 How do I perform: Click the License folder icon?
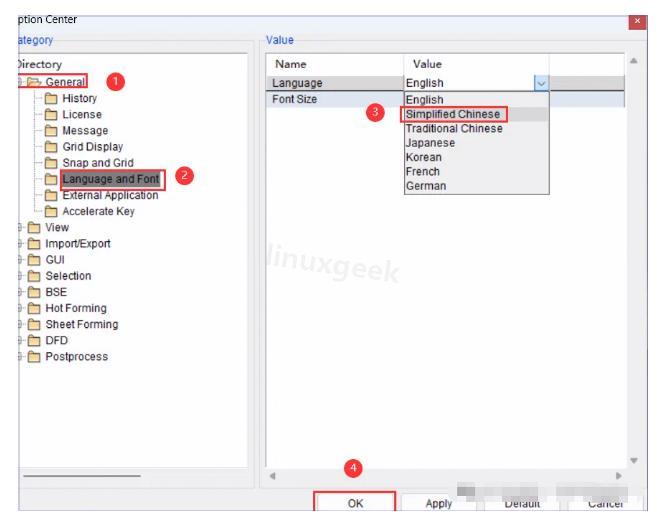pyautogui.click(x=51, y=115)
